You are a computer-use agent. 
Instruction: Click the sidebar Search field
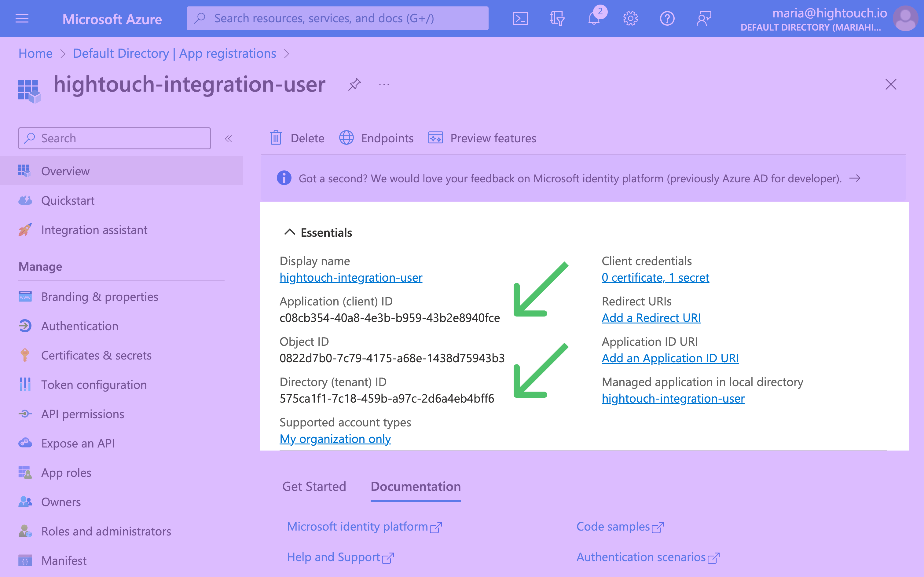click(x=115, y=138)
